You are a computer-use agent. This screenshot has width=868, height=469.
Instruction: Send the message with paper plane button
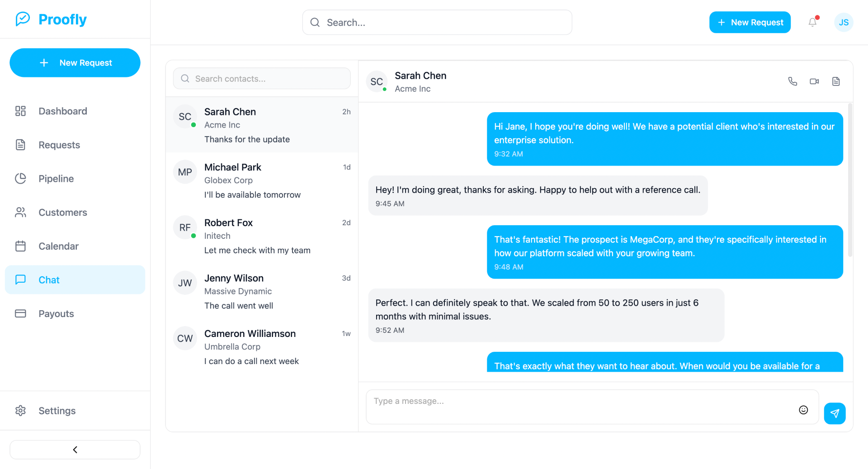point(835,413)
